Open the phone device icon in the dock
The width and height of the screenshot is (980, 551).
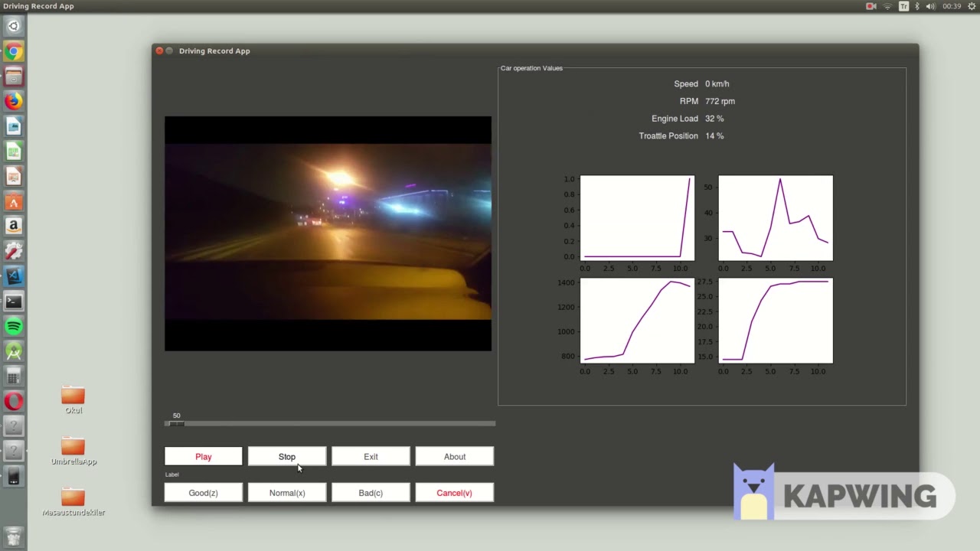click(13, 477)
